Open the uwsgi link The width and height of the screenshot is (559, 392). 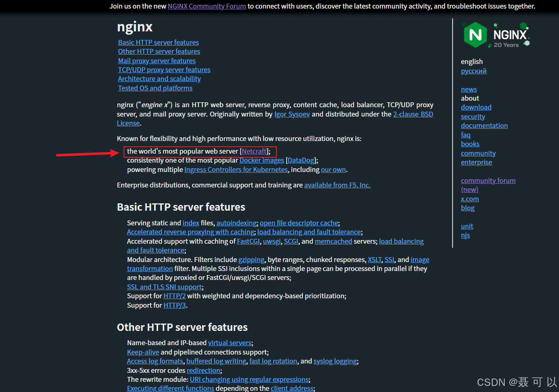click(x=272, y=241)
